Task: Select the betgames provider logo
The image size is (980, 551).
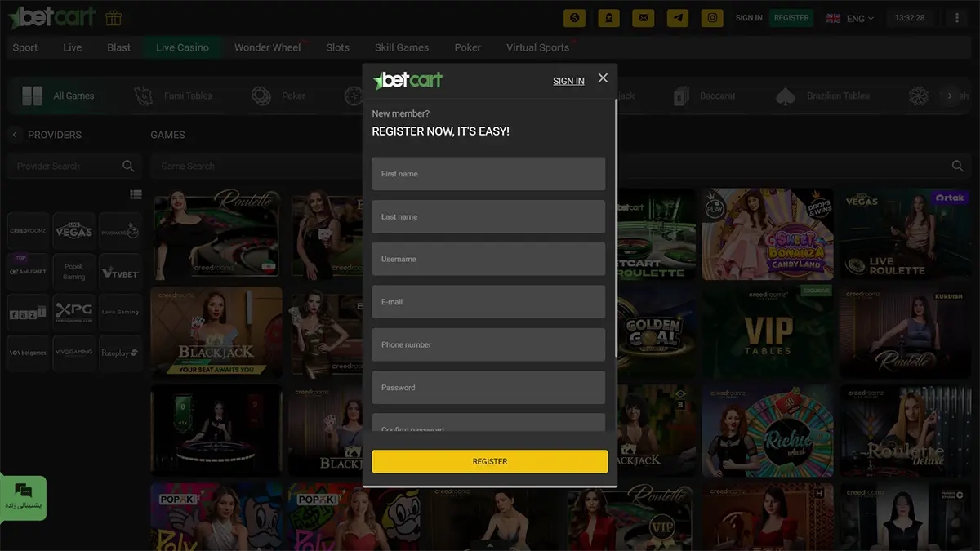Action: tap(29, 353)
